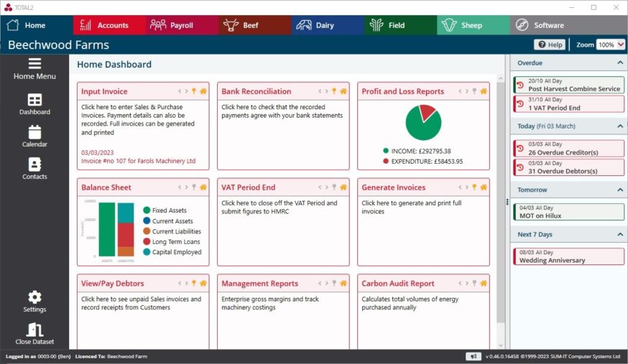This screenshot has width=628, height=364.
Task: Collapse the Next 7 Days section
Action: [620, 234]
